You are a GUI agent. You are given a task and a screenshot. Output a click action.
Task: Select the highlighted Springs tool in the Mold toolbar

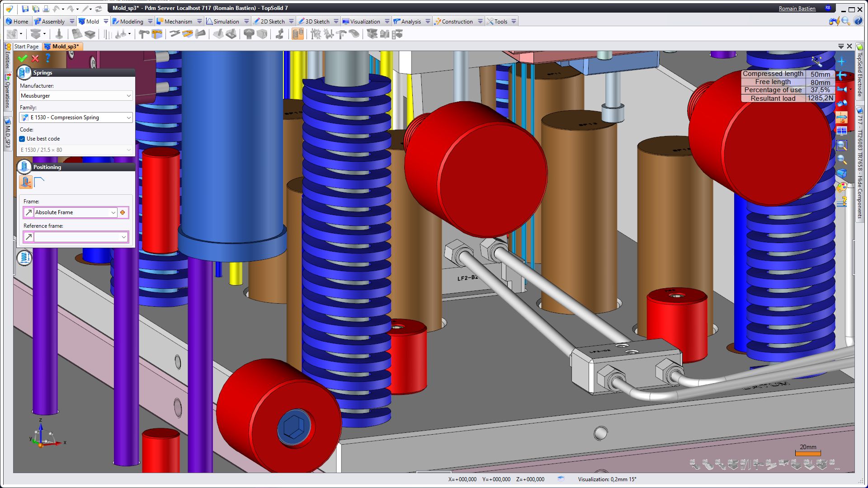point(297,34)
